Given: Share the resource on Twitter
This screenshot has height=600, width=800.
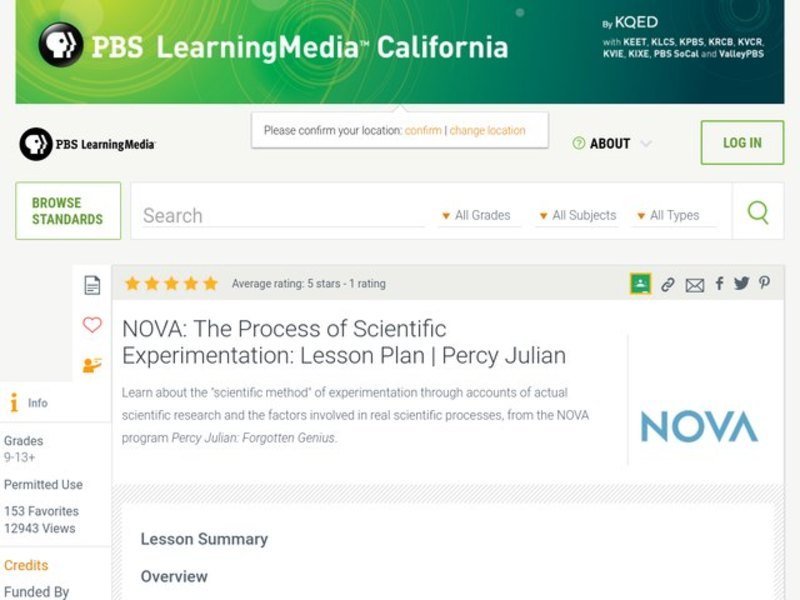Looking at the screenshot, I should tap(741, 283).
